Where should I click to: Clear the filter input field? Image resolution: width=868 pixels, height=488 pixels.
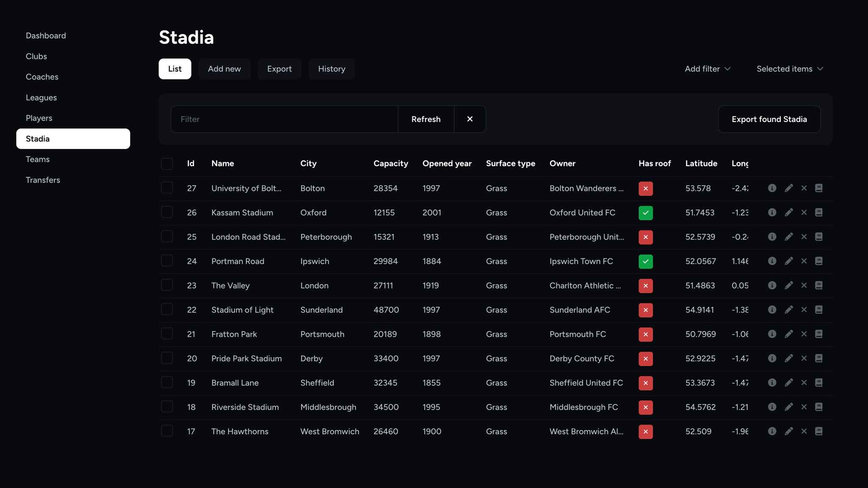pyautogui.click(x=470, y=119)
